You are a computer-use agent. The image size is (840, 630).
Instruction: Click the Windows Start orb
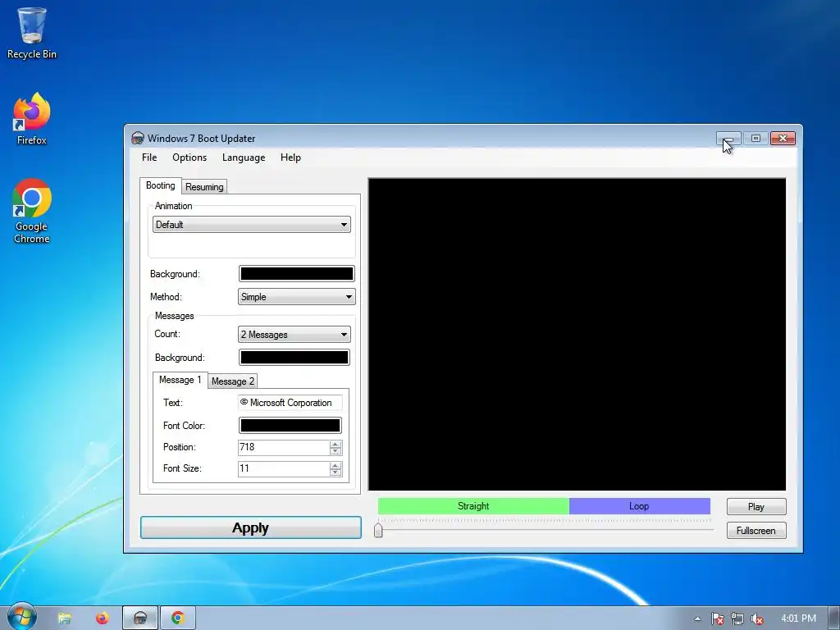click(x=22, y=618)
